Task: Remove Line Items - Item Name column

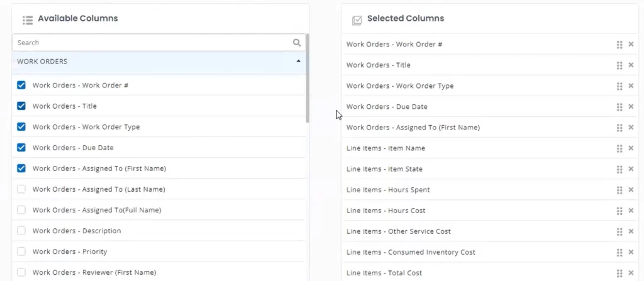Action: click(631, 148)
